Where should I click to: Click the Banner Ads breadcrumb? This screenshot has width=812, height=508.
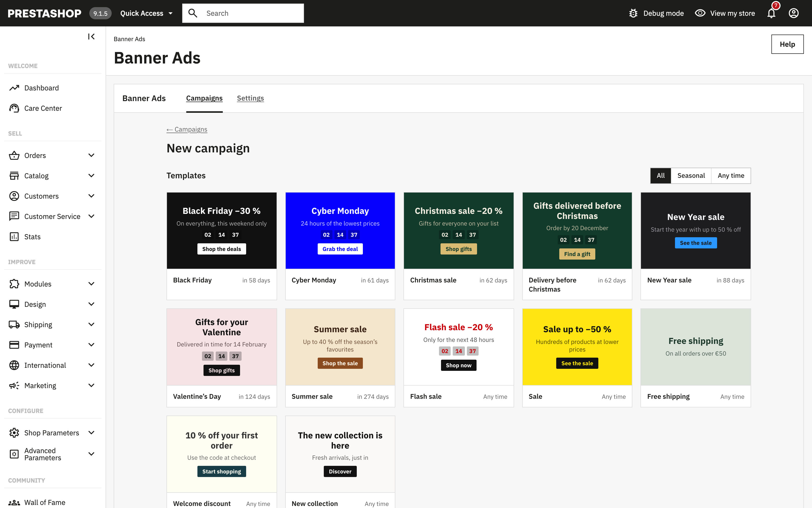click(129, 39)
